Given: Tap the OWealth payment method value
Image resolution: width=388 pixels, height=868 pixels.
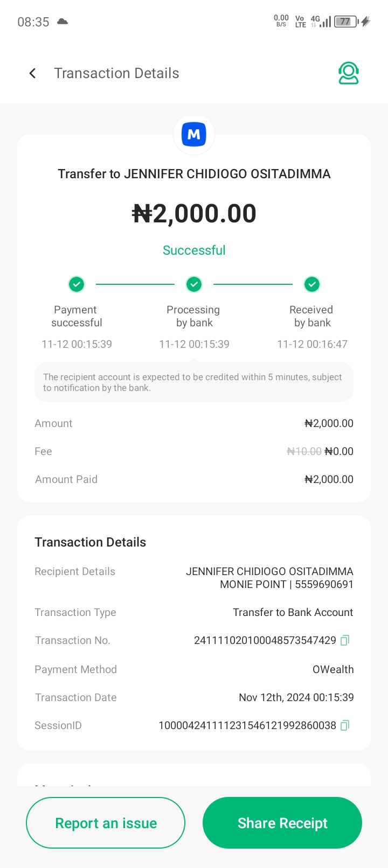Looking at the screenshot, I should point(333,669).
